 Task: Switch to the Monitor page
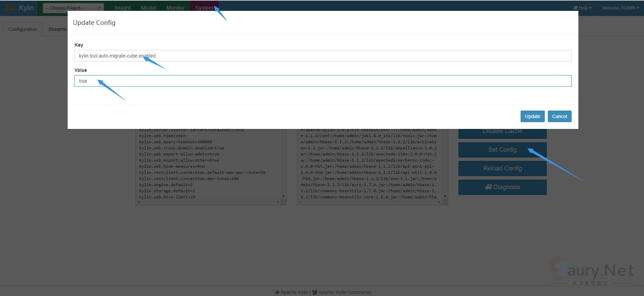coord(175,8)
